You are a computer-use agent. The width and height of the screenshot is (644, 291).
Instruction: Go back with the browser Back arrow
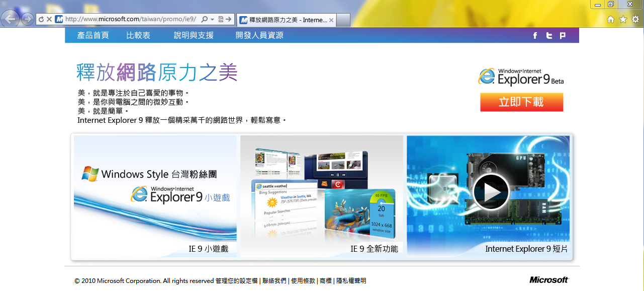click(11, 20)
